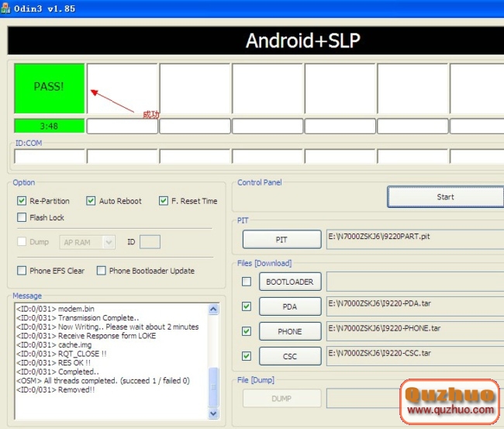Click 'All threads completed' log line
This screenshot has height=429, width=504.
point(103,381)
